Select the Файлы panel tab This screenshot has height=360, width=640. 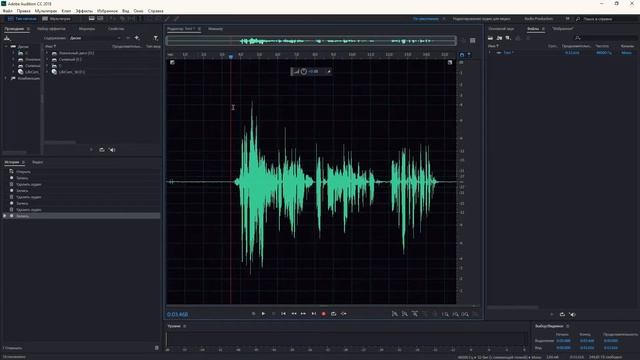tap(533, 29)
